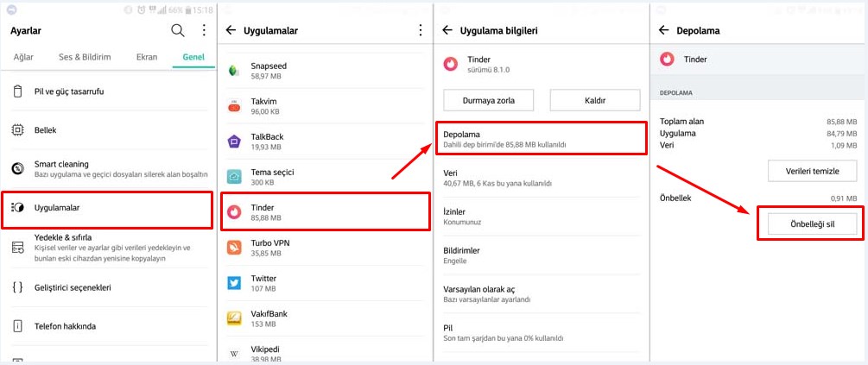Choose the TalkBack app icon

coord(234,142)
